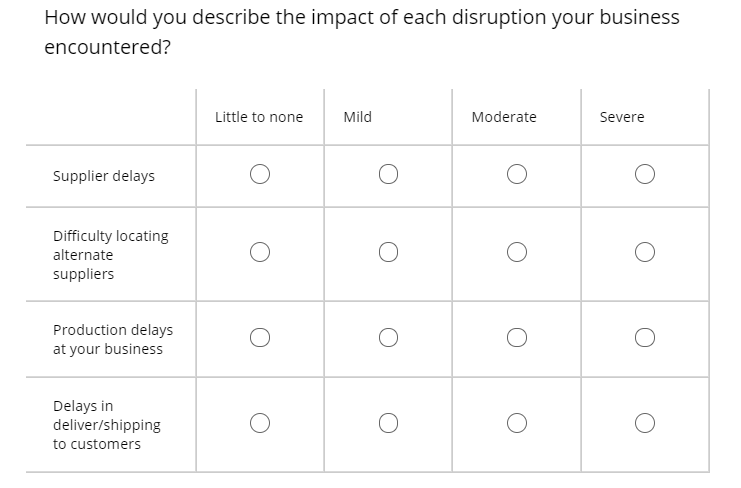The height and width of the screenshot is (488, 741).
Task: Rate shipping delays to customers as Severe
Action: 645,423
